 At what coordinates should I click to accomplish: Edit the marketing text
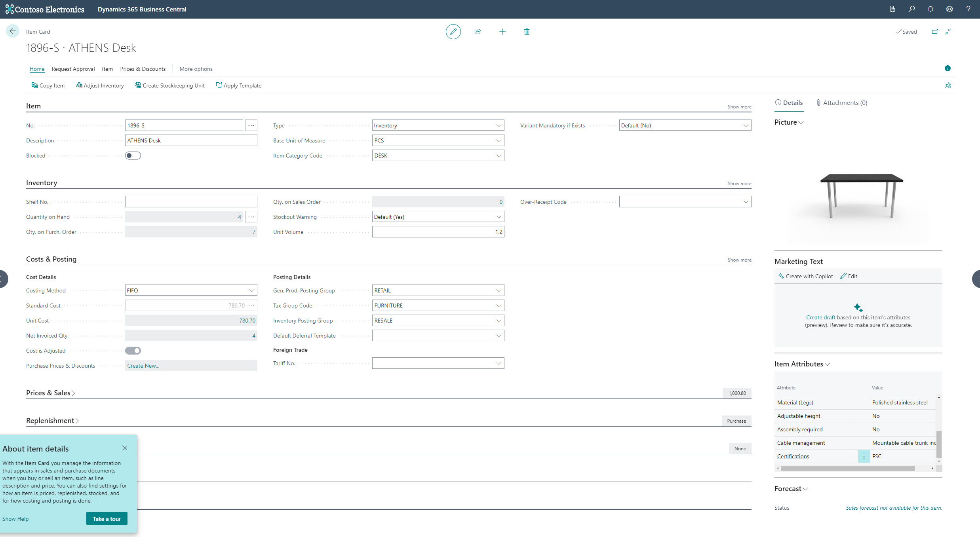click(x=849, y=276)
